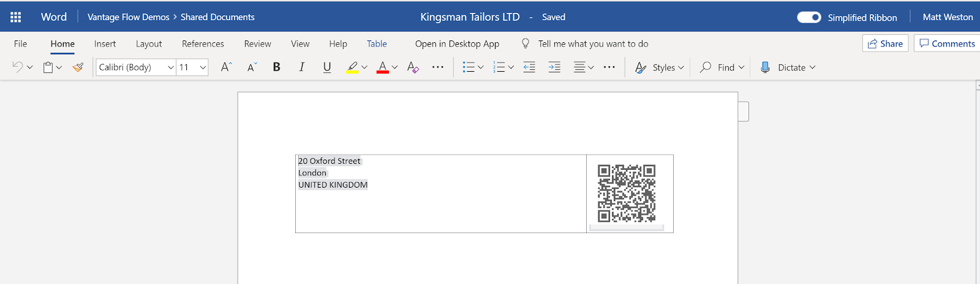
Task: Apply bullet list formatting
Action: (469, 67)
